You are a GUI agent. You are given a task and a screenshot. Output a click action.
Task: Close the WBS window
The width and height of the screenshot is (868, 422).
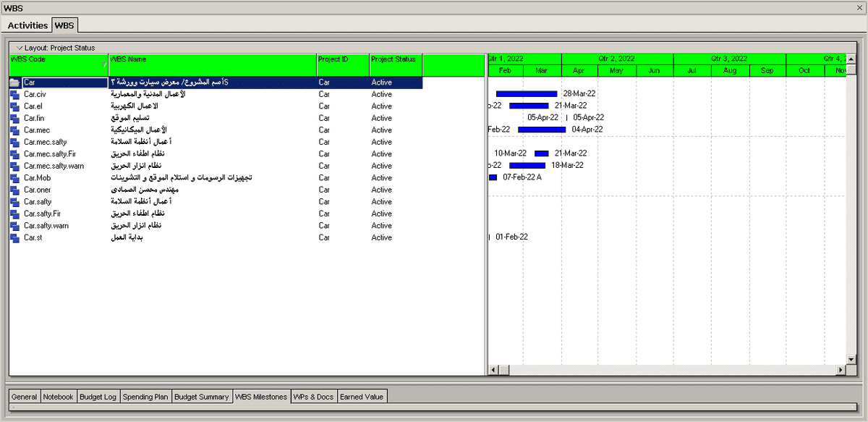(859, 7)
